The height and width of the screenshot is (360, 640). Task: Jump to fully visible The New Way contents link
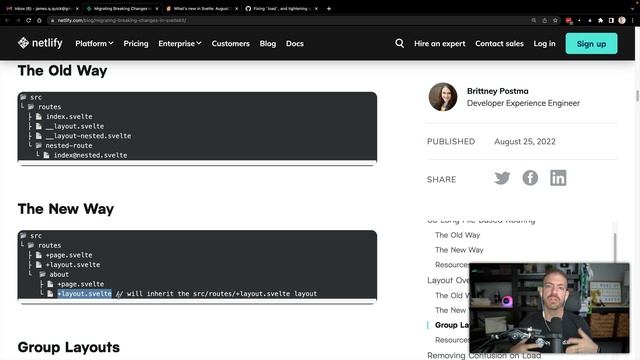click(x=459, y=250)
